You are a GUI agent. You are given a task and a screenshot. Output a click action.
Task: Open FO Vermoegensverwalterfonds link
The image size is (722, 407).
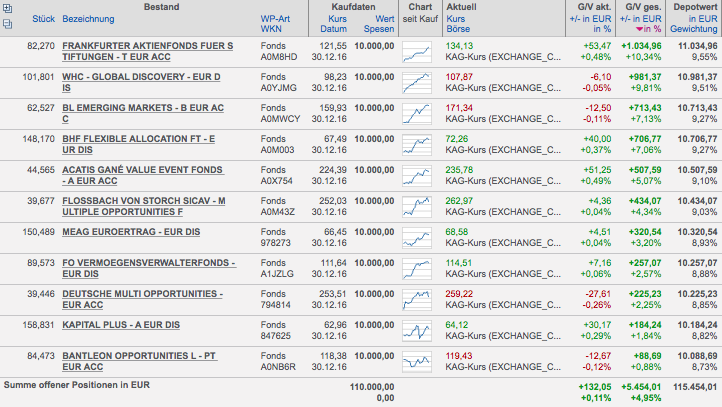click(149, 268)
